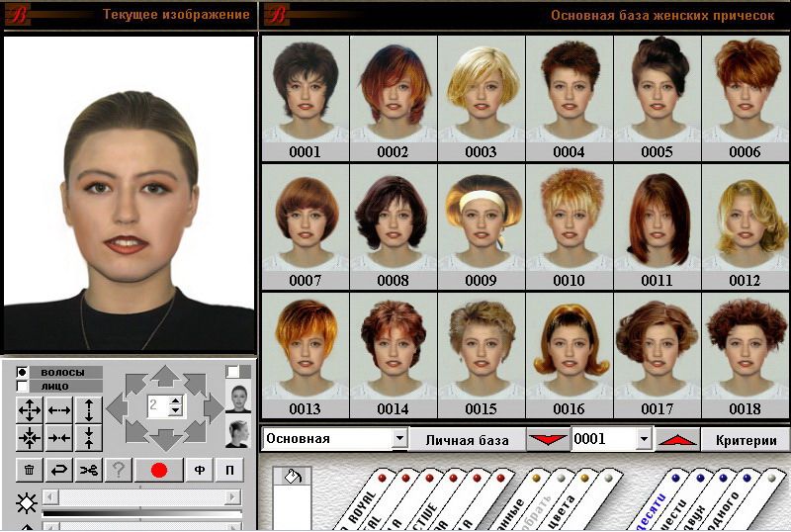Toggle the checkbox above the face thumbnails

tap(232, 372)
